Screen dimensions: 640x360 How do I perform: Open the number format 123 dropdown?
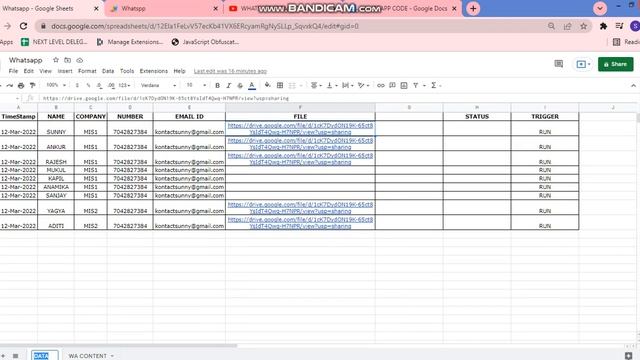point(124,85)
